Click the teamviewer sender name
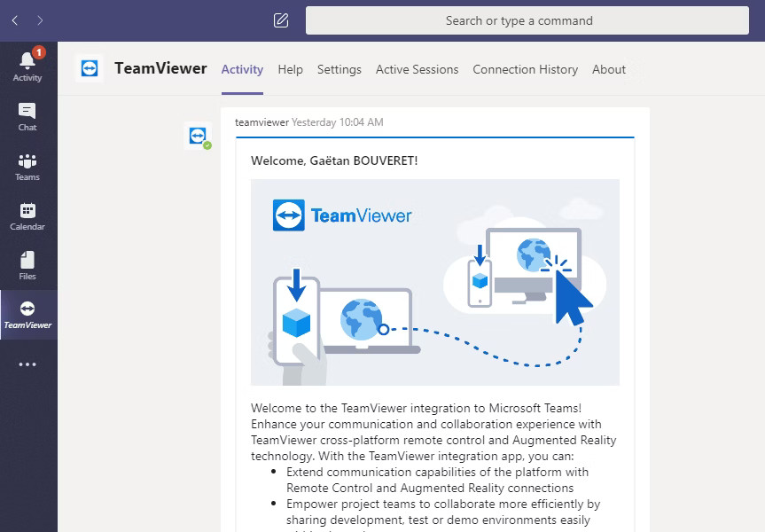 point(262,122)
